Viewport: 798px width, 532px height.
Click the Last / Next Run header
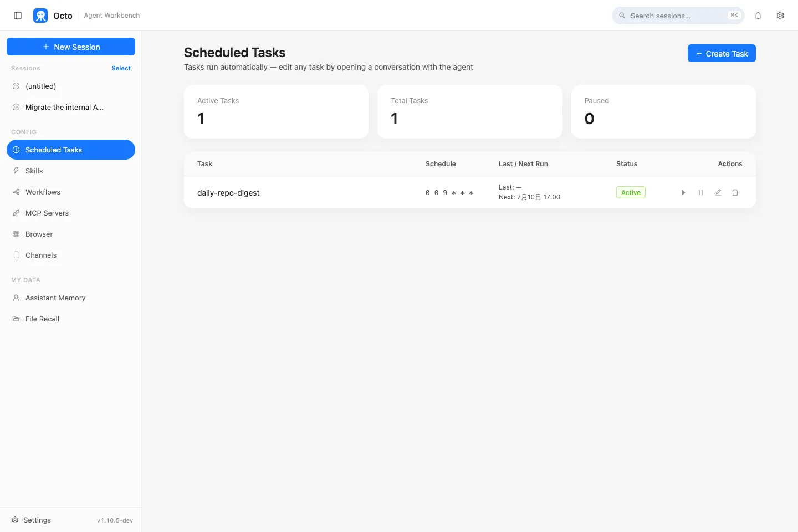pyautogui.click(x=523, y=164)
